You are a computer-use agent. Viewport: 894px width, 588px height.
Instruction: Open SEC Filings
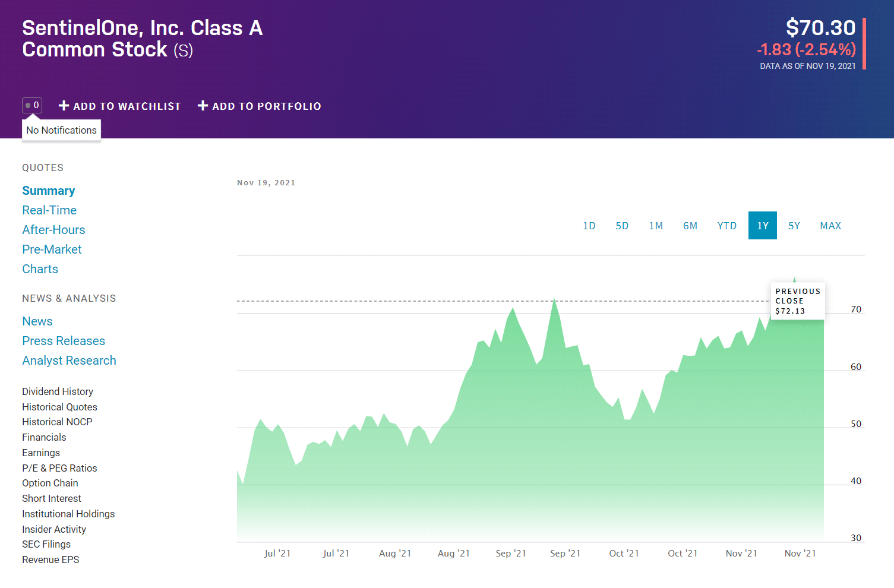click(x=46, y=544)
